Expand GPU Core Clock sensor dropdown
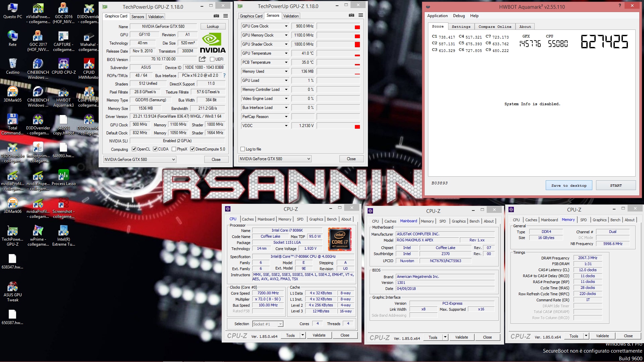 pos(286,26)
